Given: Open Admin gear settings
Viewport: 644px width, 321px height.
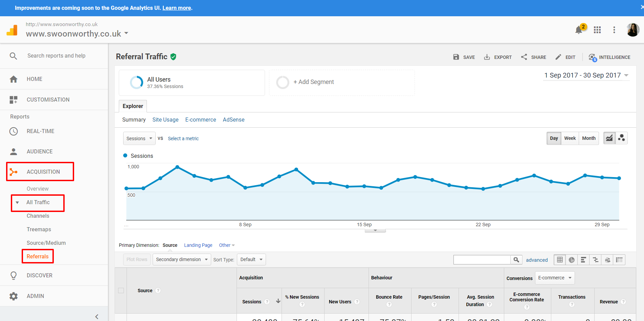Looking at the screenshot, I should pos(14,296).
